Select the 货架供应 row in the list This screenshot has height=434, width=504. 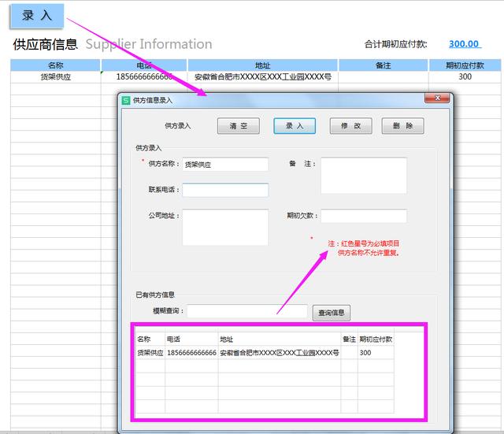150,354
